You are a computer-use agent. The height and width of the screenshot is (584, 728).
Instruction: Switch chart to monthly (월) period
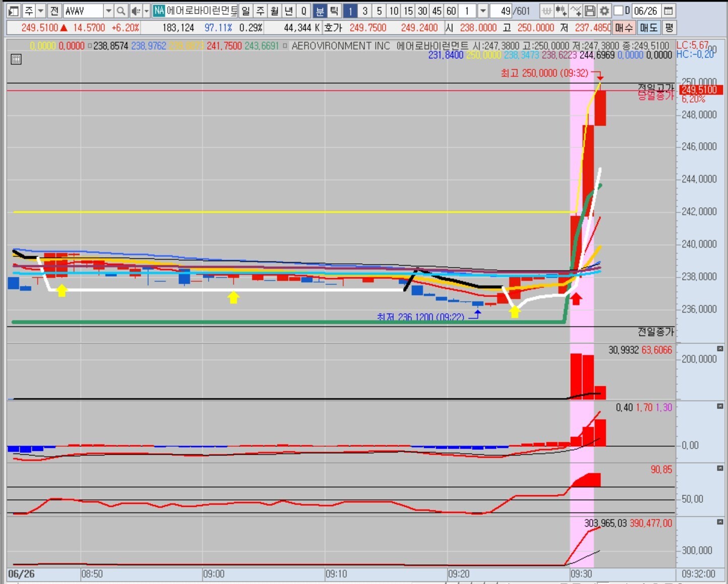click(274, 11)
